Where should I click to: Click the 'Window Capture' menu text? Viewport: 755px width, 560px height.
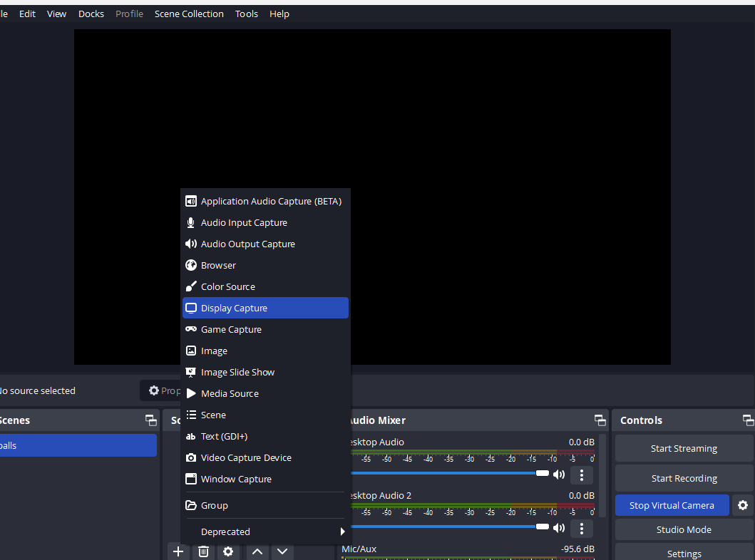pyautogui.click(x=237, y=479)
